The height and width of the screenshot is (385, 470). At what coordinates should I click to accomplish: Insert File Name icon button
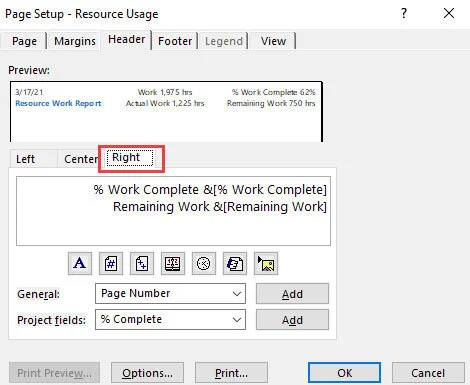(x=235, y=263)
